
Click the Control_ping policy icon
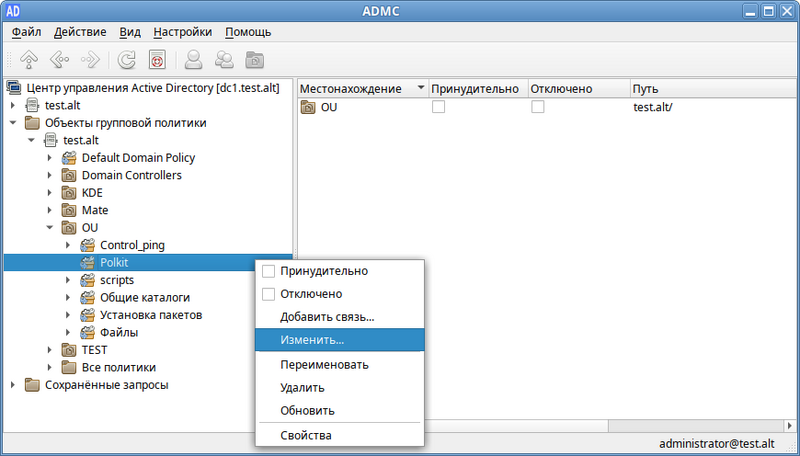87,245
